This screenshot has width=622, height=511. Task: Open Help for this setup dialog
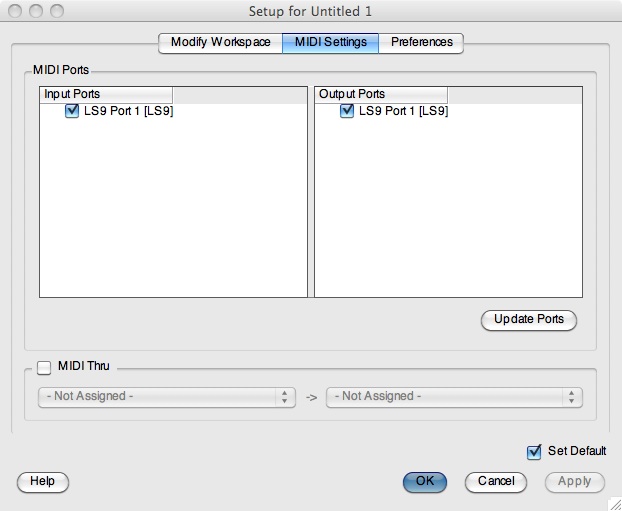pyautogui.click(x=43, y=481)
